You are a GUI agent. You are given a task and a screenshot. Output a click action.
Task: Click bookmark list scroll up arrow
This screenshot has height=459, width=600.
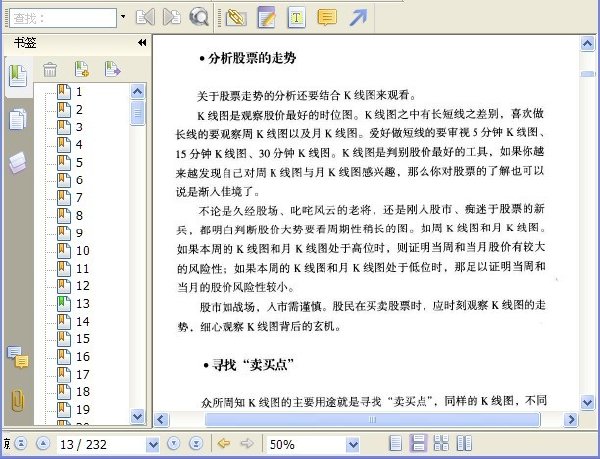(137, 91)
